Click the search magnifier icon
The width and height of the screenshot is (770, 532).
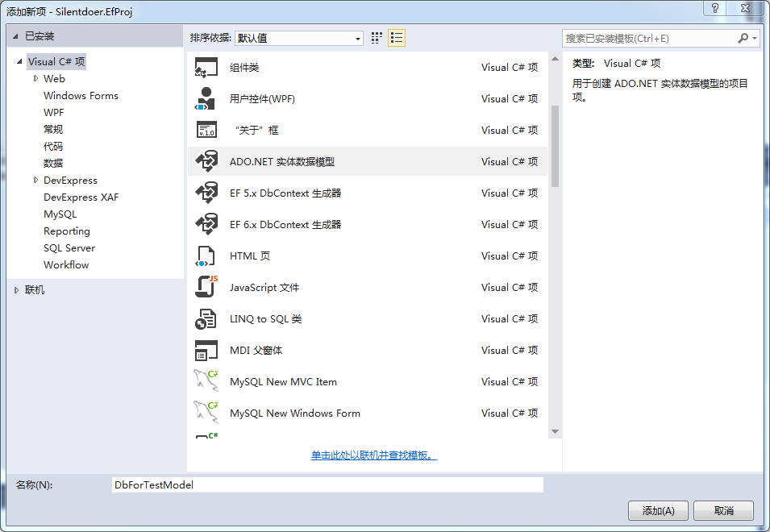(743, 38)
